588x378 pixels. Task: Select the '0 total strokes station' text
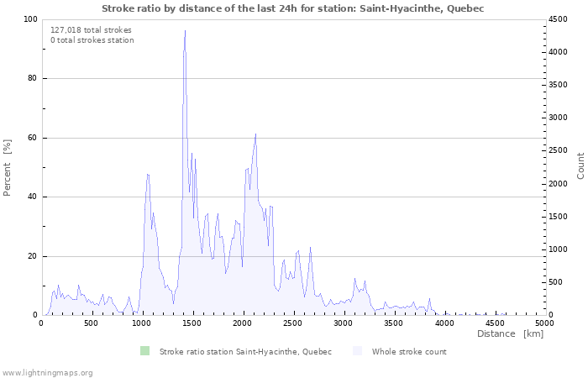point(92,40)
